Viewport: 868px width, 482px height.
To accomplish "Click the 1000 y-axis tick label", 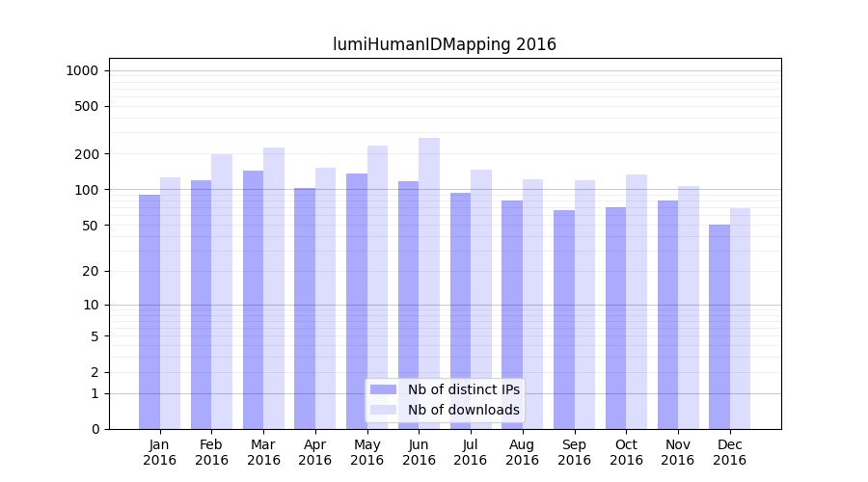I will 82,70.
